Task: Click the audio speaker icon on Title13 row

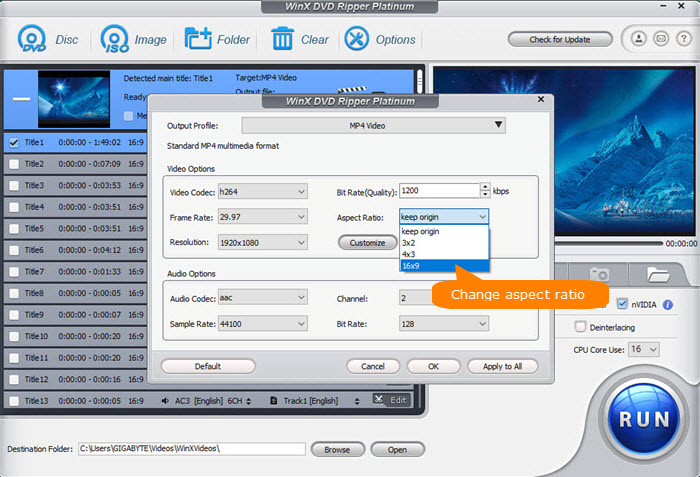Action: (x=165, y=401)
